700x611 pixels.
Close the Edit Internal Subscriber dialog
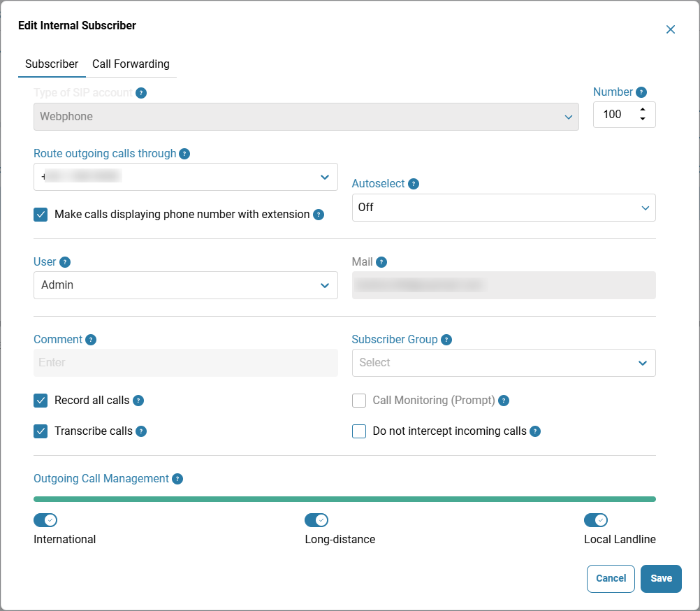click(x=670, y=29)
